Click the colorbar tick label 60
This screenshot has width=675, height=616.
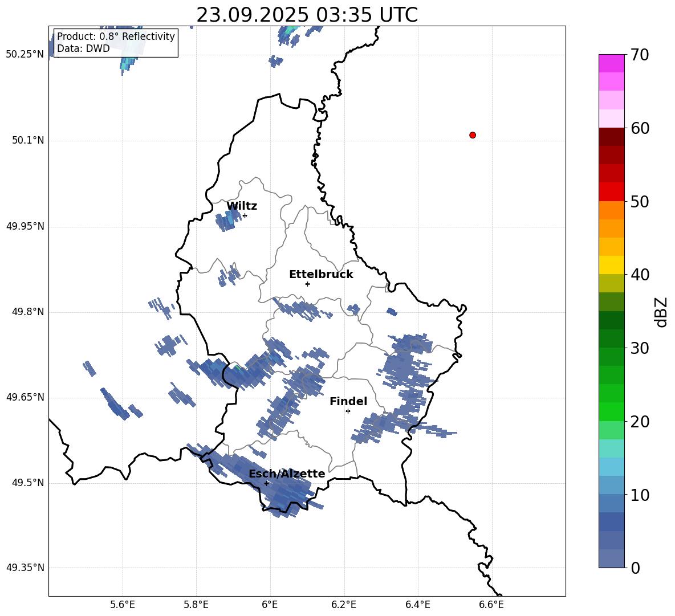(640, 128)
